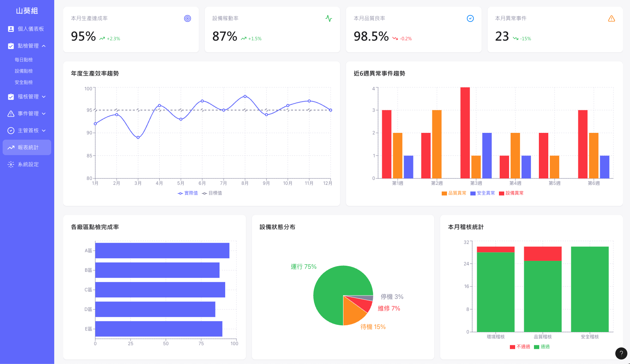Image resolution: width=630 pixels, height=364 pixels.
Task: Expand the 稽核管理 menu chevron
Action: [44, 97]
